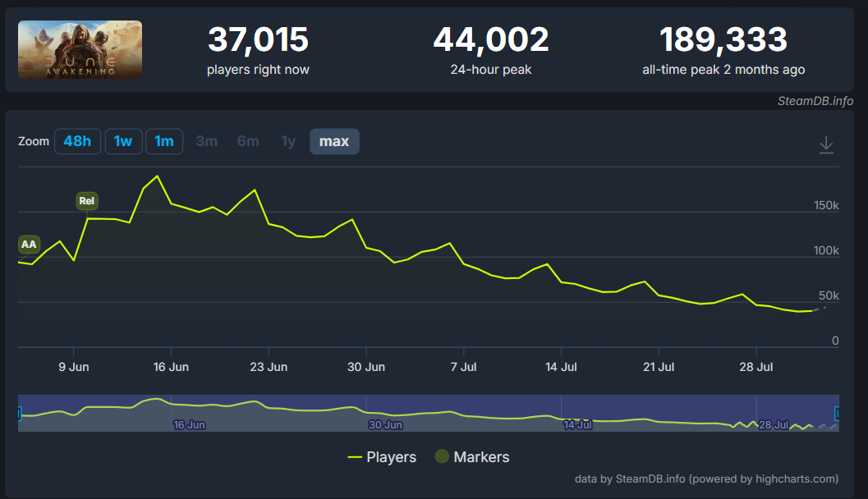Toggle the Markers series in legend

click(472, 457)
